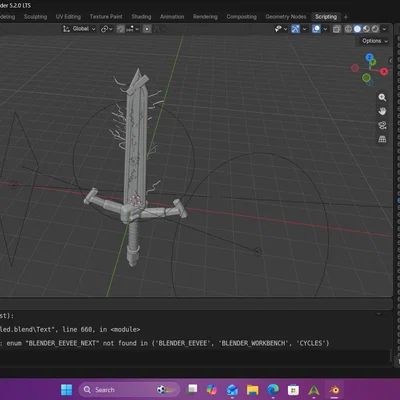Open Task View from the taskbar
Screen dimensions: 400x400
(x=192, y=389)
